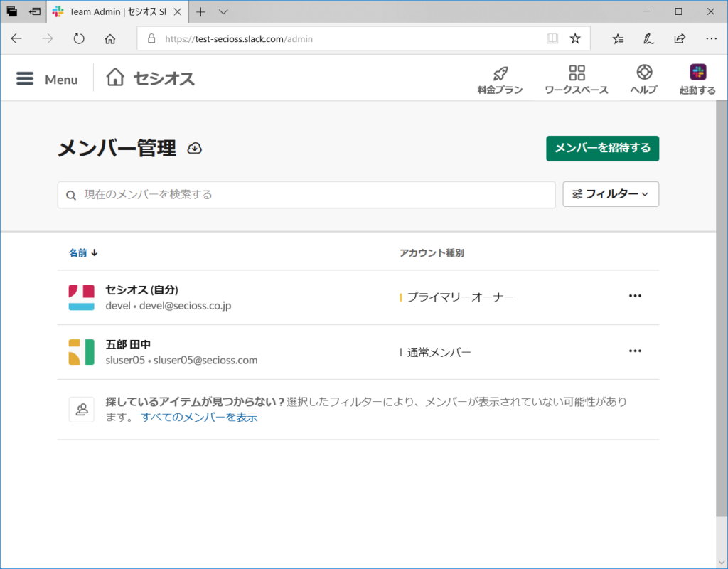Screen dimensions: 728x569
Task: Open the browser settings menu (three dots)
Action: click(711, 38)
